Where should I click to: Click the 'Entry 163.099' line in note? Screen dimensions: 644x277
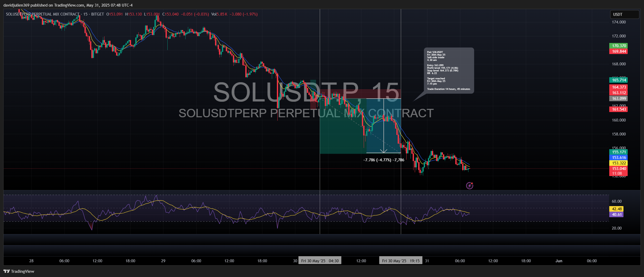[435, 65]
